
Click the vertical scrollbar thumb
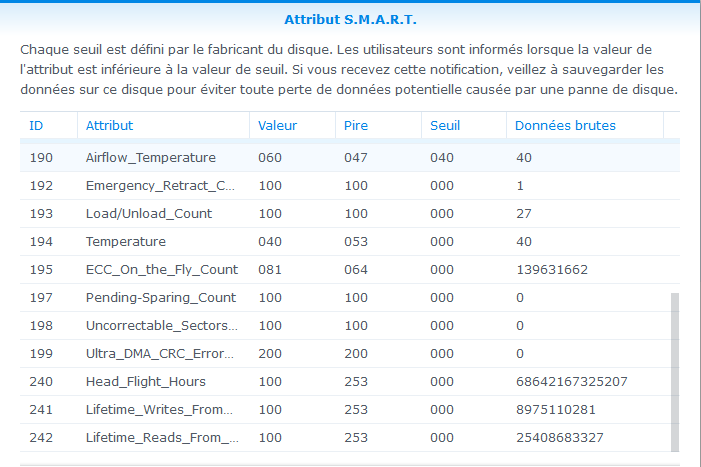tap(675, 372)
